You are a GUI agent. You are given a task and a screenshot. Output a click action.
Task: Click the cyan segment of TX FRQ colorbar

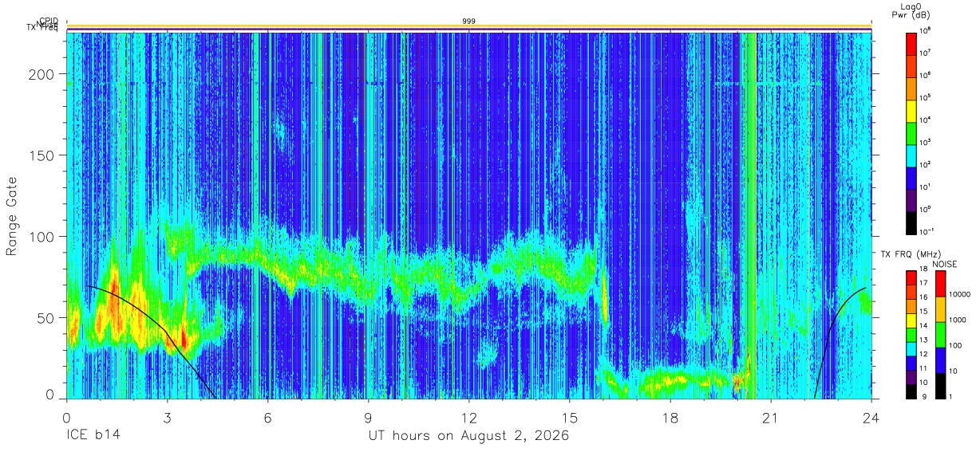tap(911, 348)
